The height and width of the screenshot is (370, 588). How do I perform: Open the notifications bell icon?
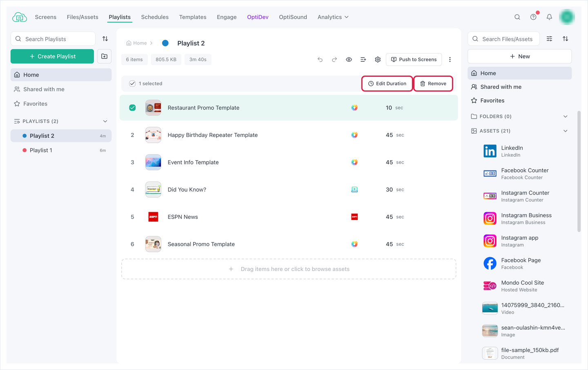(549, 17)
